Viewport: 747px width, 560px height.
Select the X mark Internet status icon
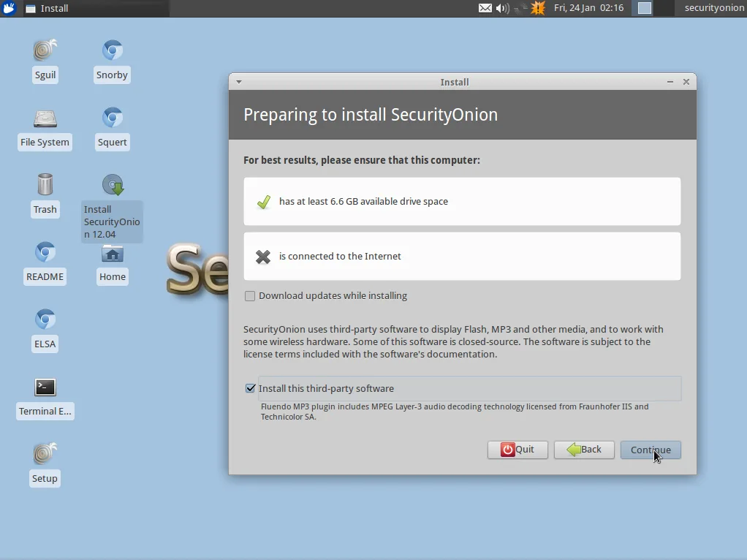[263, 257]
